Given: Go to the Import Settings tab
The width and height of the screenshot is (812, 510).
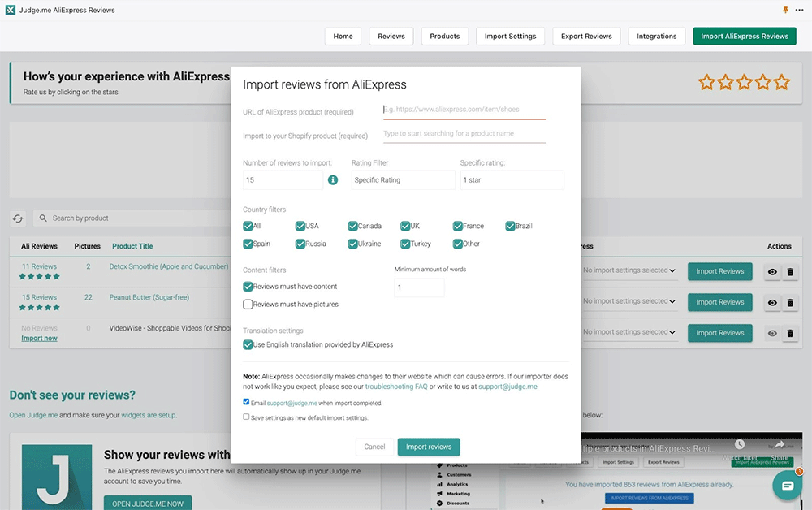Looking at the screenshot, I should tap(510, 37).
